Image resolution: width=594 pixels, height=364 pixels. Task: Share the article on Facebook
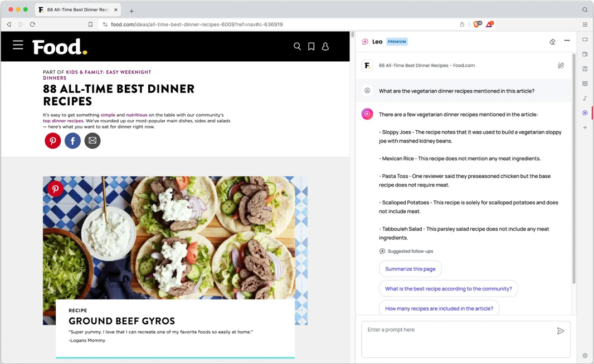click(x=72, y=141)
